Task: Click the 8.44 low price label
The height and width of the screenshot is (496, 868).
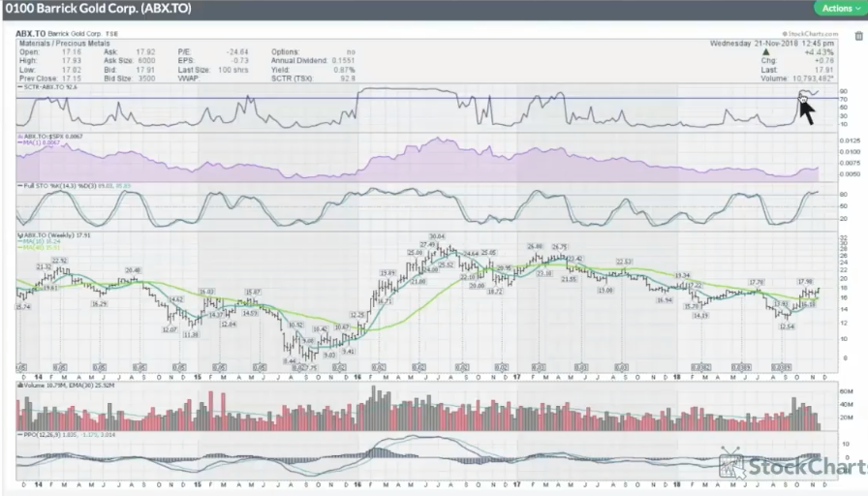Action: tap(289, 361)
